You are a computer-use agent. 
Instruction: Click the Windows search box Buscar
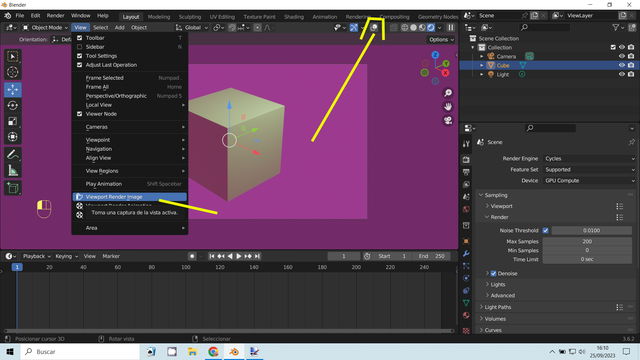click(x=80, y=351)
